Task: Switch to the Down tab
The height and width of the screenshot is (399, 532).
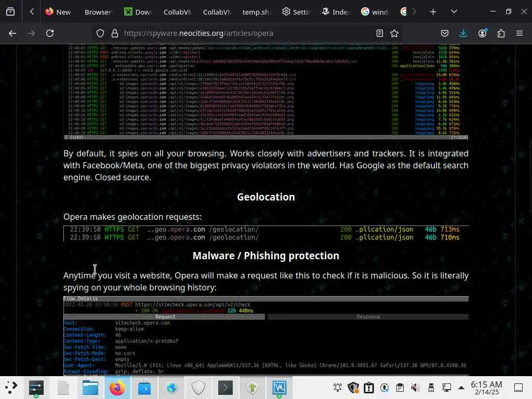Action: pyautogui.click(x=137, y=12)
